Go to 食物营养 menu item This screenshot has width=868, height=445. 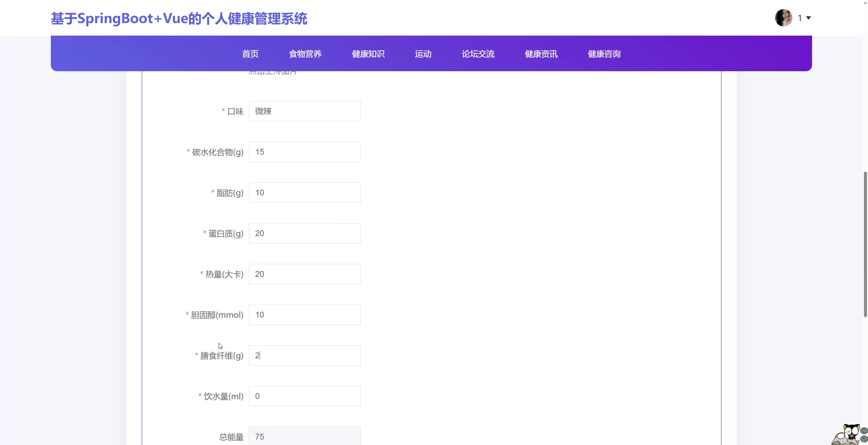click(305, 54)
